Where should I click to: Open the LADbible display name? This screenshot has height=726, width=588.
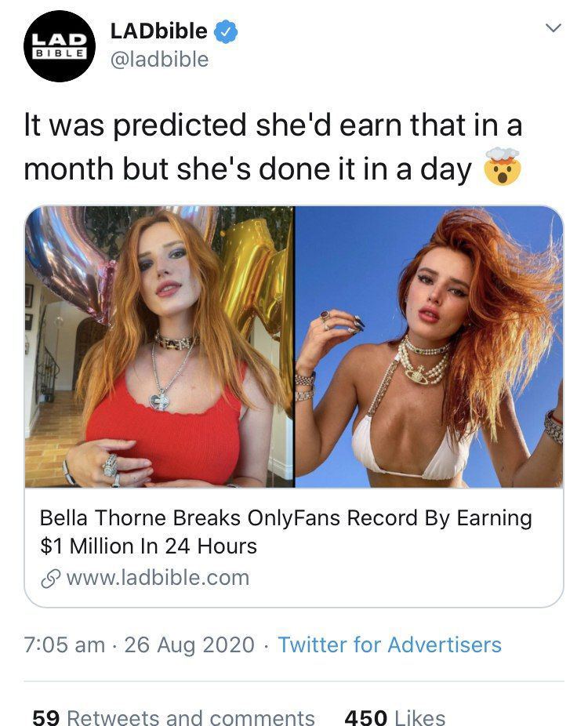point(159,31)
